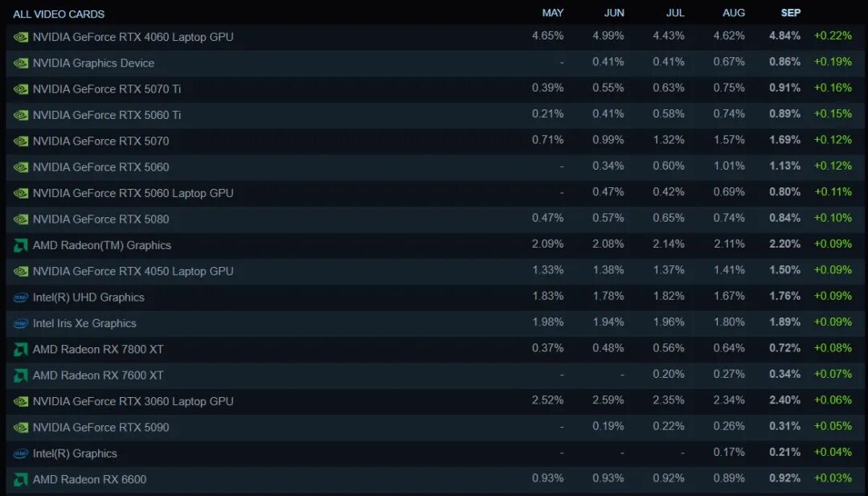Click AMD logo beside Radeon(TM) Graphics
Image resolution: width=868 pixels, height=496 pixels.
[20, 245]
